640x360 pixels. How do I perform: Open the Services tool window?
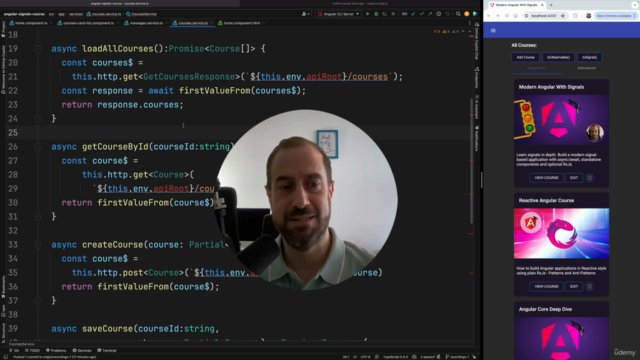pyautogui.click(x=82, y=350)
